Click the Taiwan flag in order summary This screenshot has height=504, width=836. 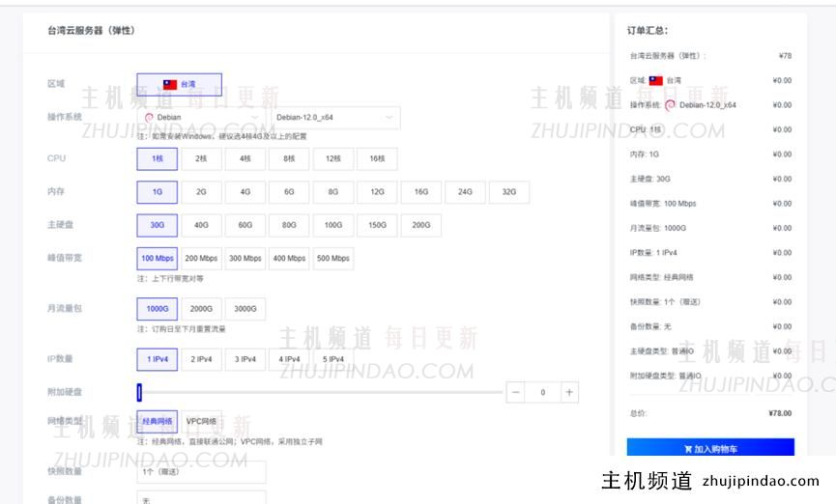(656, 80)
